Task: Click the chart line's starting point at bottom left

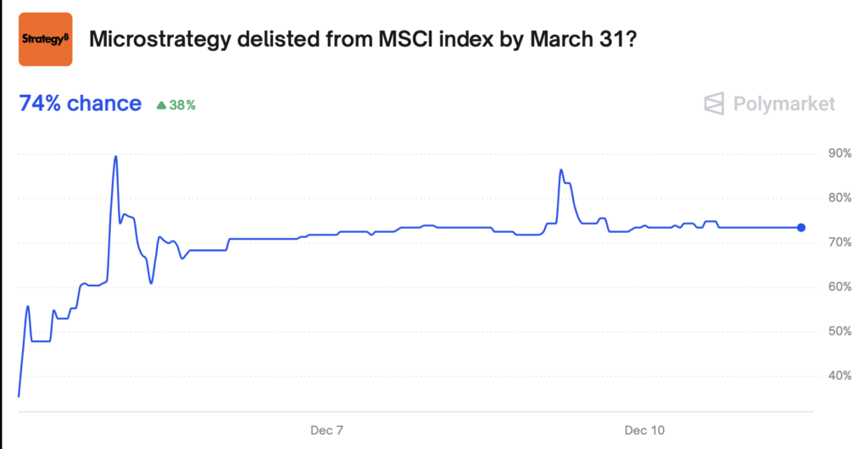Action: point(19,395)
